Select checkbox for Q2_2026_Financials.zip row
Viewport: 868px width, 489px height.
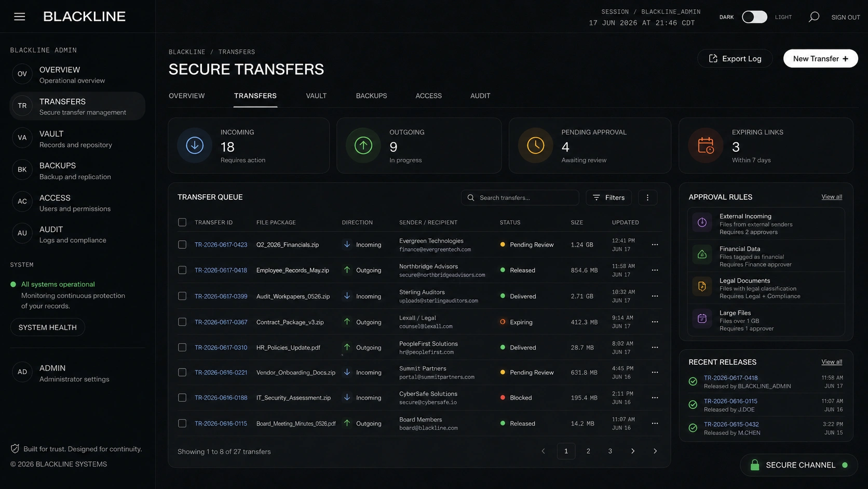pos(182,245)
